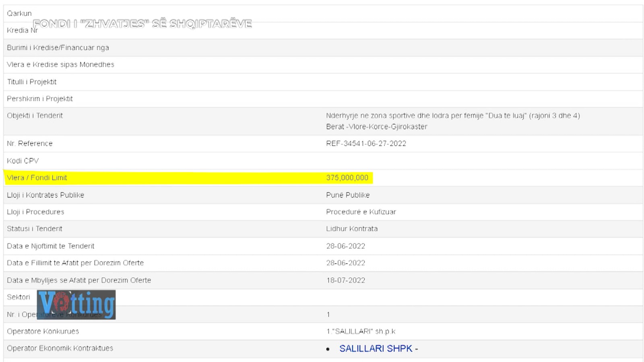Screen dimensions: 644x362
Task: Select the Vlera / Fondi Limit label
Action: 37,178
